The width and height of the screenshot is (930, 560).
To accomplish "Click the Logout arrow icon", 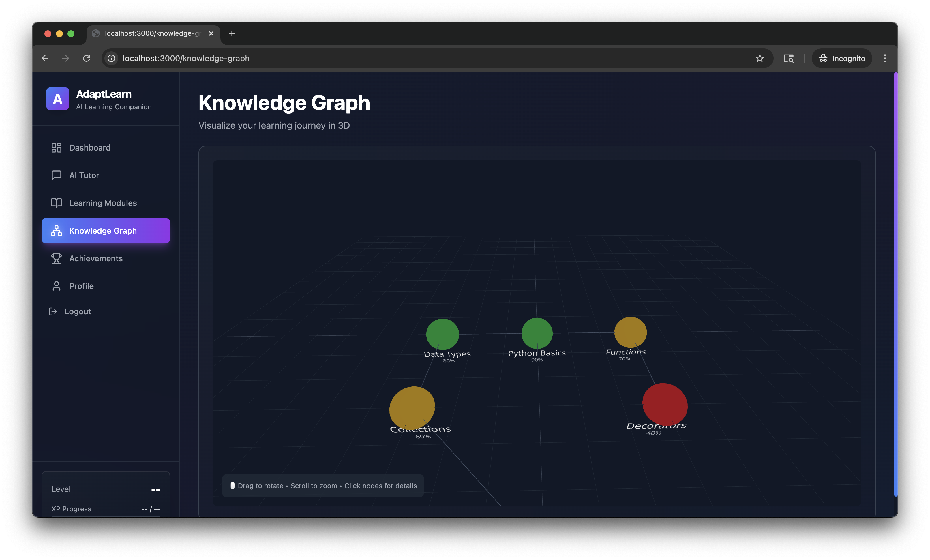I will tap(53, 311).
